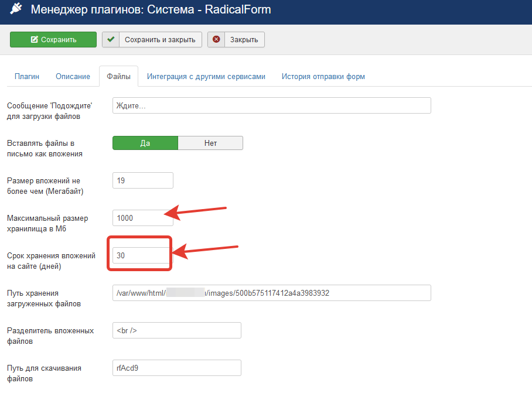This screenshot has width=532, height=417.
Task: Open the Описание tab
Action: (x=73, y=77)
